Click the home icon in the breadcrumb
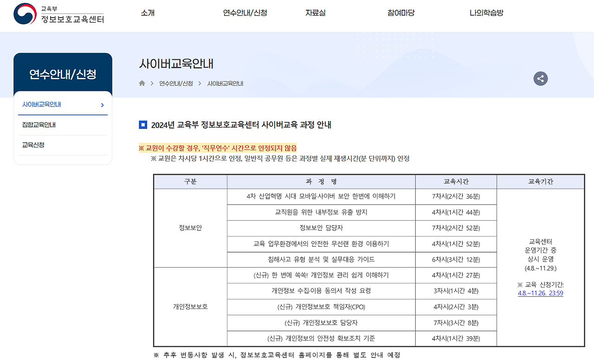Screen dimensions: 594x364 tap(142, 83)
